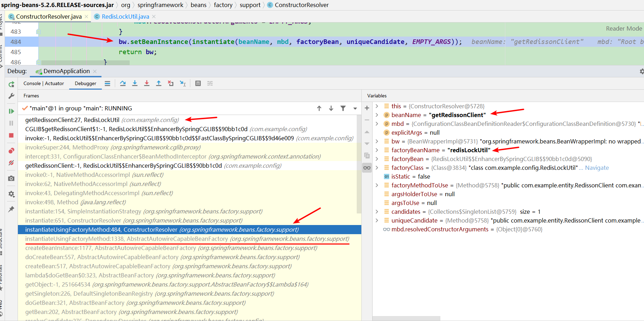Click the 'springframework' breadcrumb
This screenshot has height=321, width=644.
tap(160, 5)
